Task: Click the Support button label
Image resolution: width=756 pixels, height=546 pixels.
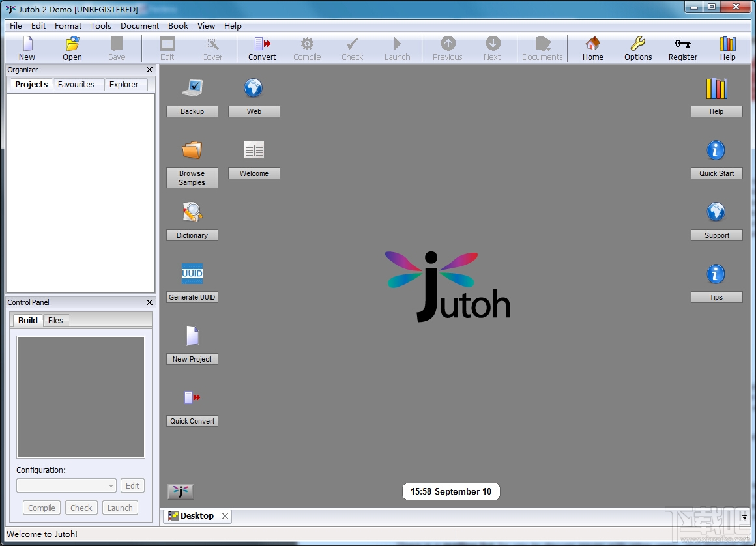Action: click(x=716, y=235)
